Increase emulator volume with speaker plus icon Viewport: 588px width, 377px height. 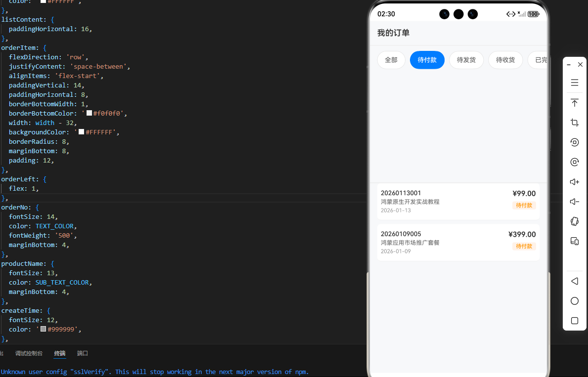tap(575, 182)
